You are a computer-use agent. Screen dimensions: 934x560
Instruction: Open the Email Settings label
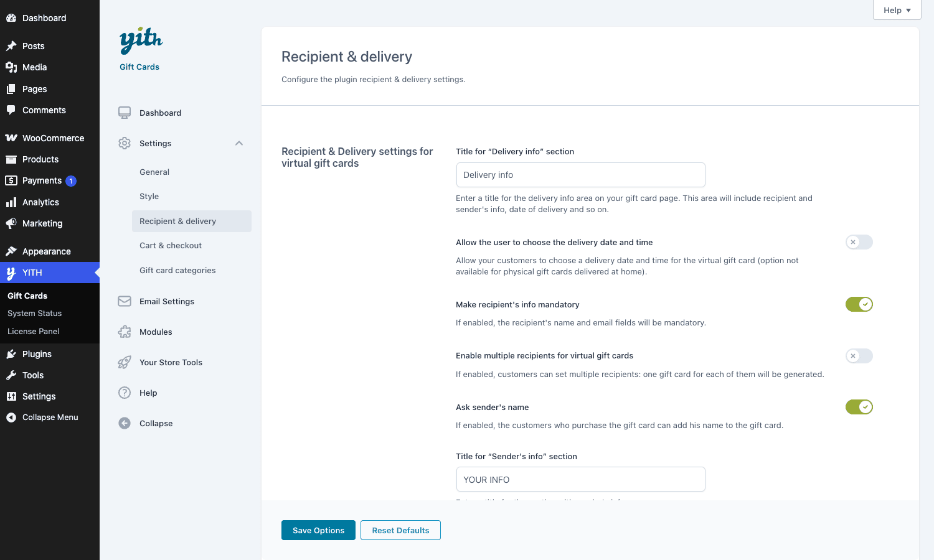(167, 301)
